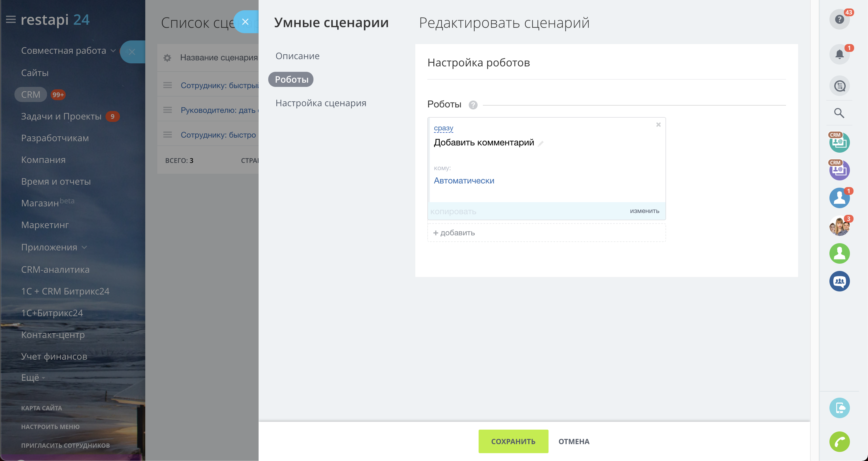This screenshot has height=461, width=868.
Task: Click the Сохранить button
Action: pyautogui.click(x=513, y=441)
